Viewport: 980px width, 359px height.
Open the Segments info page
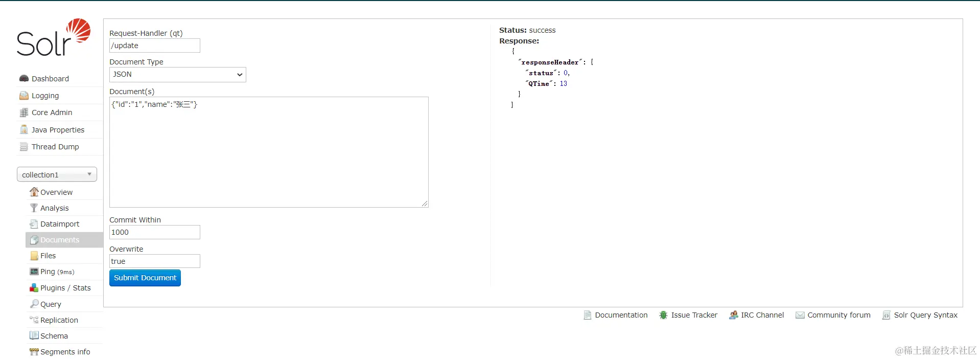pos(65,352)
